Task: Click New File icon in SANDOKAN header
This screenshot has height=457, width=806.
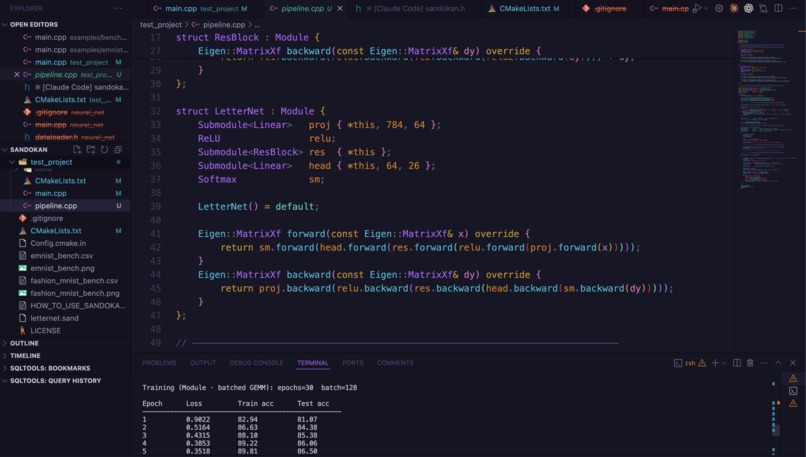Action: (x=77, y=150)
